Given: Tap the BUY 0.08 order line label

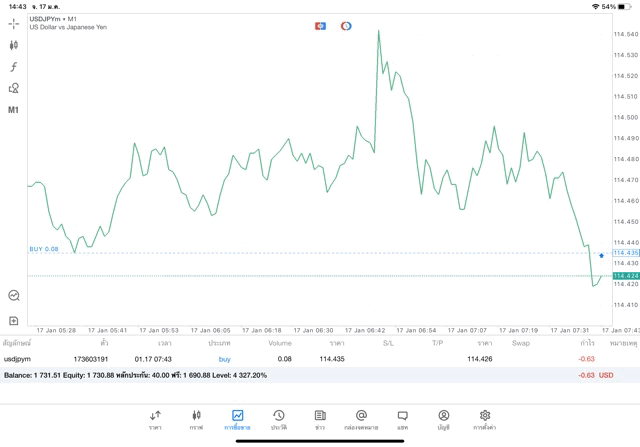Looking at the screenshot, I should point(44,249).
